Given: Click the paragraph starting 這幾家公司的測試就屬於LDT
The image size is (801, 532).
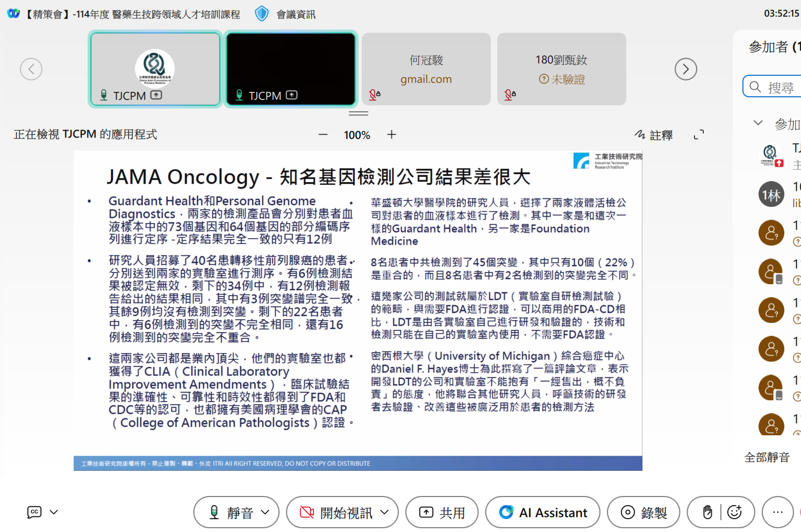Looking at the screenshot, I should point(498,315).
